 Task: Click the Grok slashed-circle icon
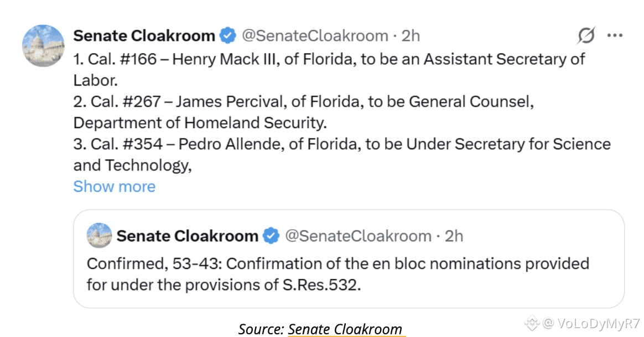586,36
